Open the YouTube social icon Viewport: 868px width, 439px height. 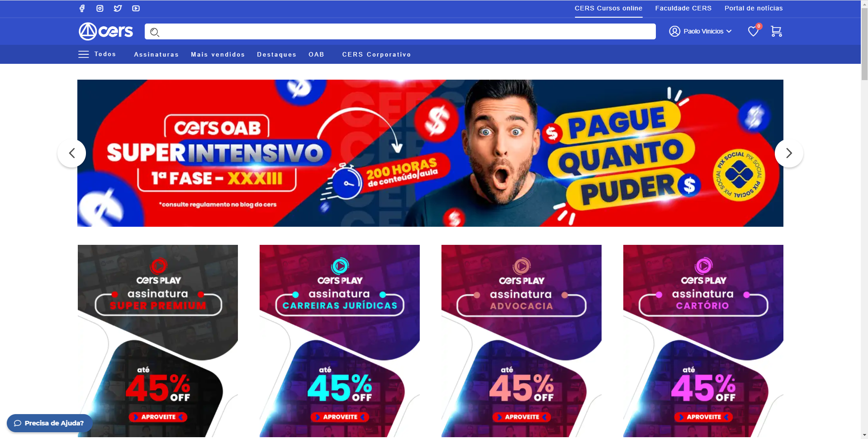tap(136, 8)
